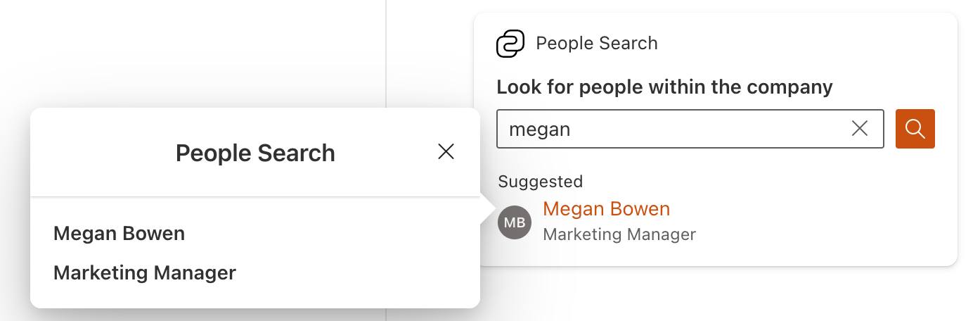Viewport: 980px width, 321px height.
Task: Select Marketing Manager text in the popup
Action: pyautogui.click(x=144, y=272)
